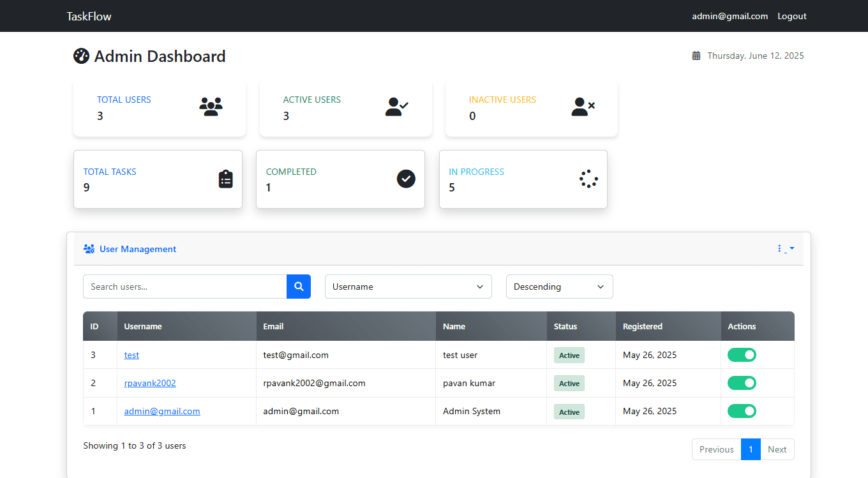Click Logout in the top navigation bar
Viewport: 868px width, 478px height.
(791, 16)
